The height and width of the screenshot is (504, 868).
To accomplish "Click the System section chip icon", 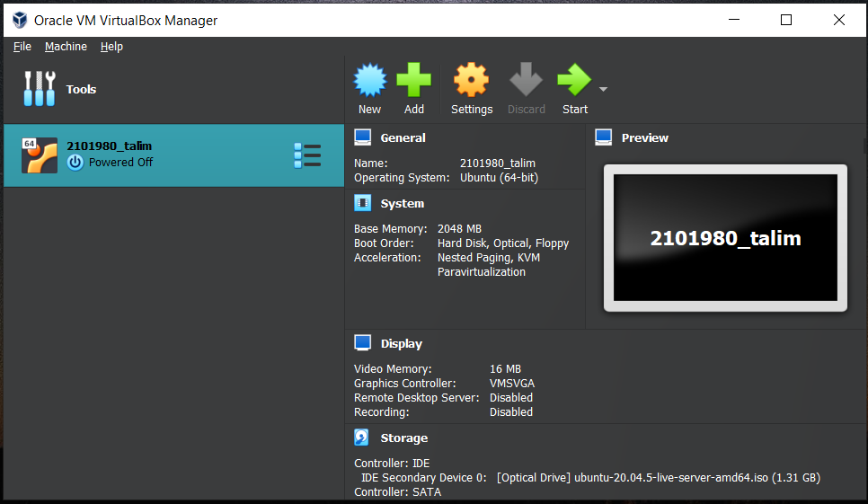I will click(x=363, y=203).
